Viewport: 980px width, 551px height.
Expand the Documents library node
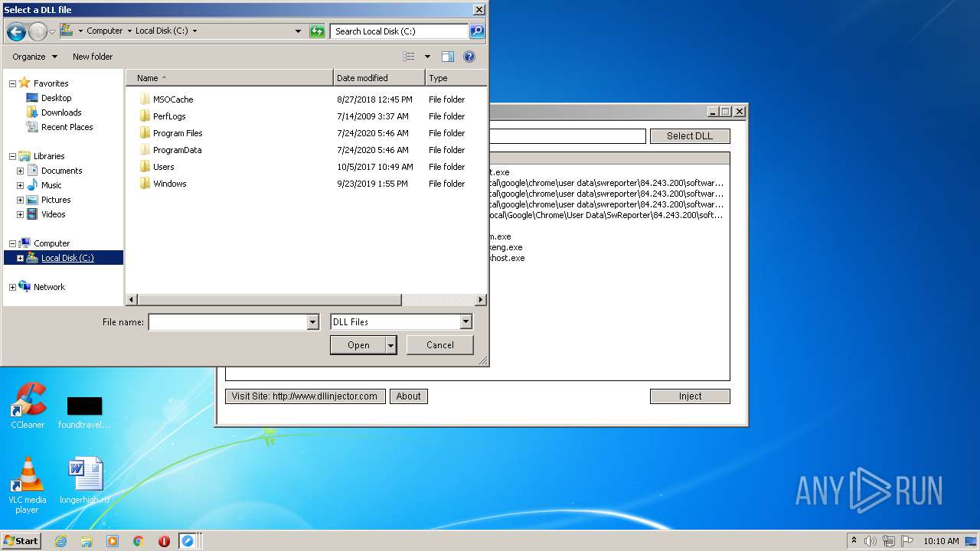pos(20,171)
